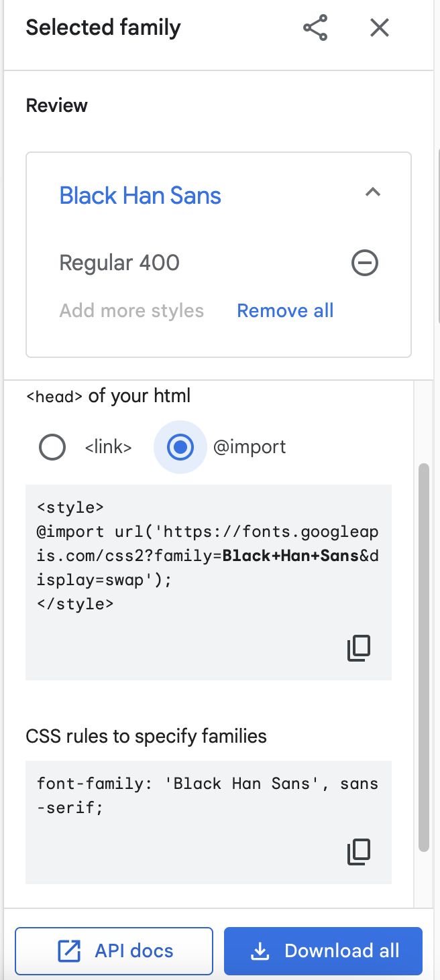440x980 pixels.
Task: Copy the @import style code
Action: (x=359, y=648)
